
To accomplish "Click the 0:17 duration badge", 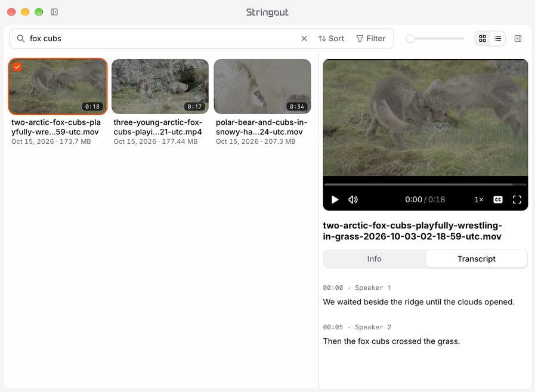I will pos(194,107).
